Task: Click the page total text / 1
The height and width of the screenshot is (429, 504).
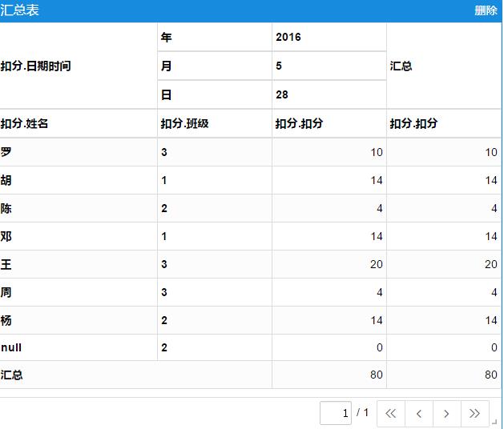Action: pyautogui.click(x=362, y=413)
